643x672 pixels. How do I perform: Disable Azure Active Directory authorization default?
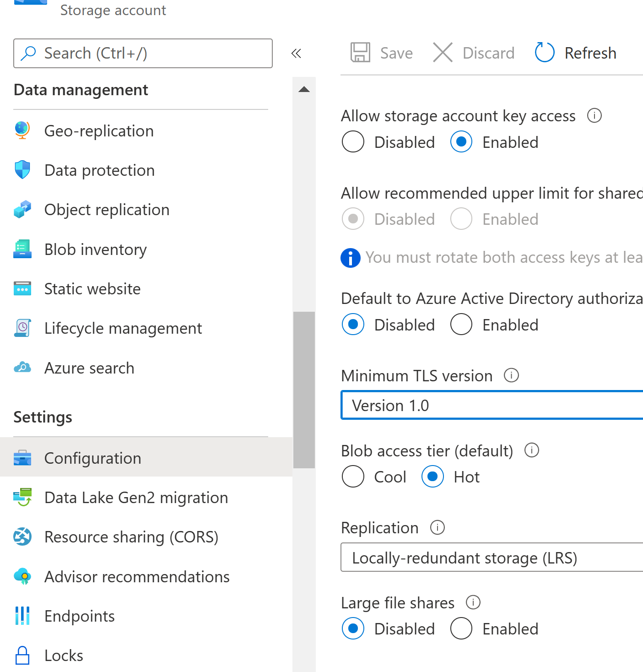click(x=352, y=325)
